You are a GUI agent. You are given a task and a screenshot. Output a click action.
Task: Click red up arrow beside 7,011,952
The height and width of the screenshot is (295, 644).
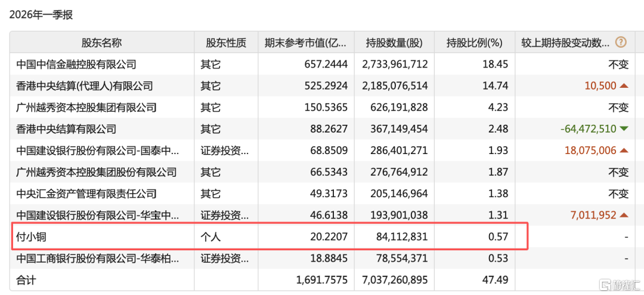pyautogui.click(x=624, y=215)
